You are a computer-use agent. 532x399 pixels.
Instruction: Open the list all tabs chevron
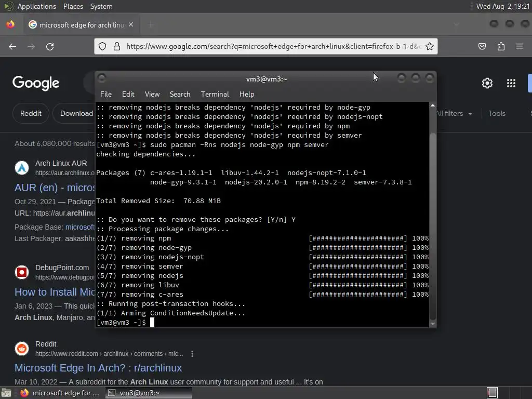pyautogui.click(x=456, y=25)
